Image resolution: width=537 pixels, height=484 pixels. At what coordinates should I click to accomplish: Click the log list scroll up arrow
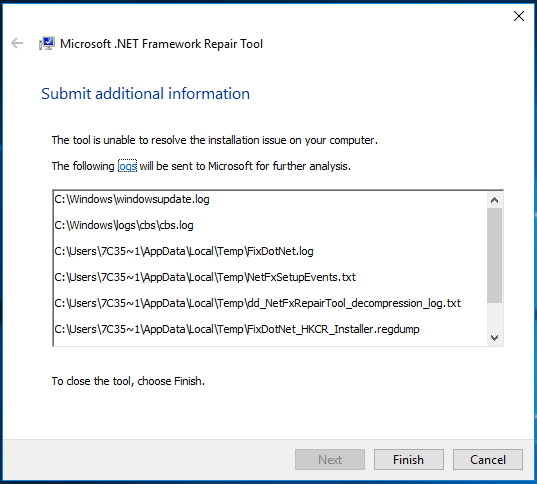494,200
